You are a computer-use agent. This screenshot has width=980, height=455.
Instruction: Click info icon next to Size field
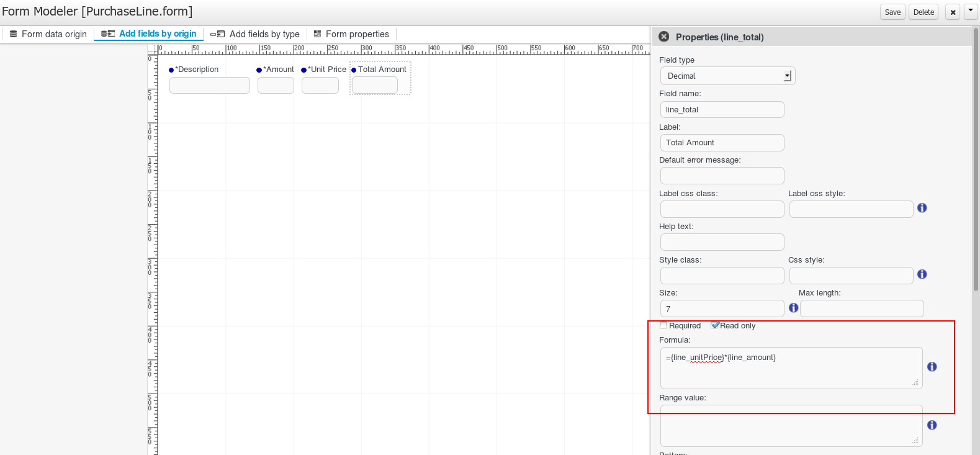(x=793, y=308)
